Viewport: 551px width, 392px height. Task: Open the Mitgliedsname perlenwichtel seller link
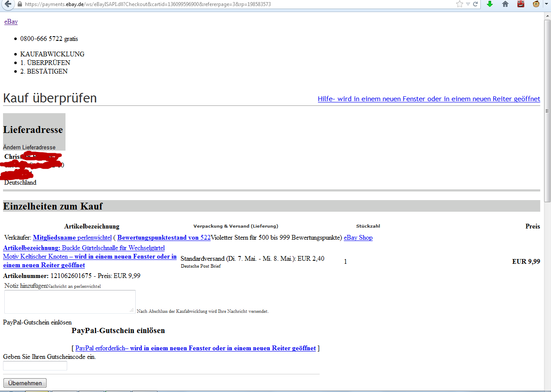(x=72, y=238)
